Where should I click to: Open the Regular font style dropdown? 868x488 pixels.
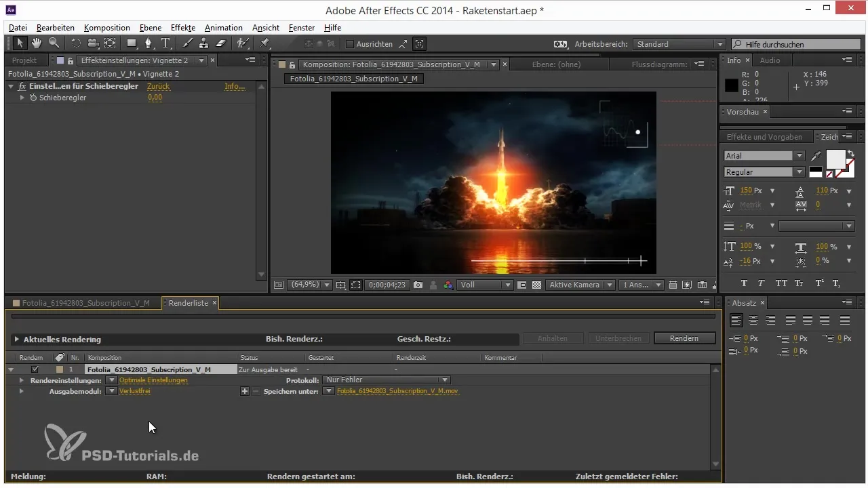(x=764, y=172)
